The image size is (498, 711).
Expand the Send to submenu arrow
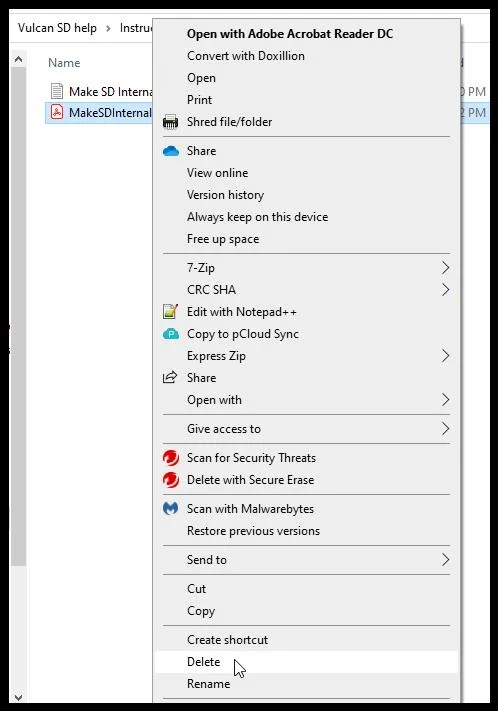point(445,560)
